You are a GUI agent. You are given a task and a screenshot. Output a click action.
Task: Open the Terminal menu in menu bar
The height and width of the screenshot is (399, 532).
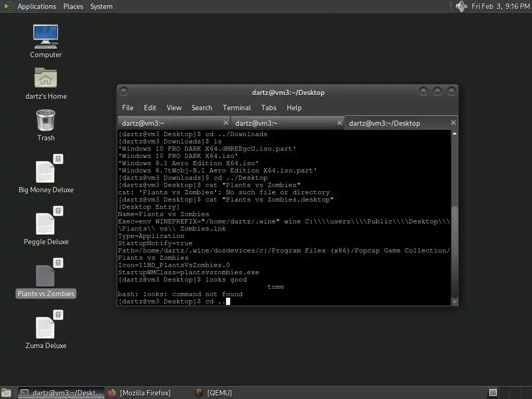pyautogui.click(x=237, y=108)
